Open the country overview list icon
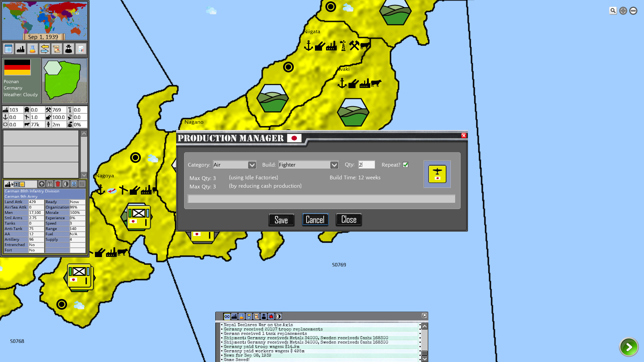Image resolution: width=644 pixels, height=362 pixels. click(x=8, y=49)
